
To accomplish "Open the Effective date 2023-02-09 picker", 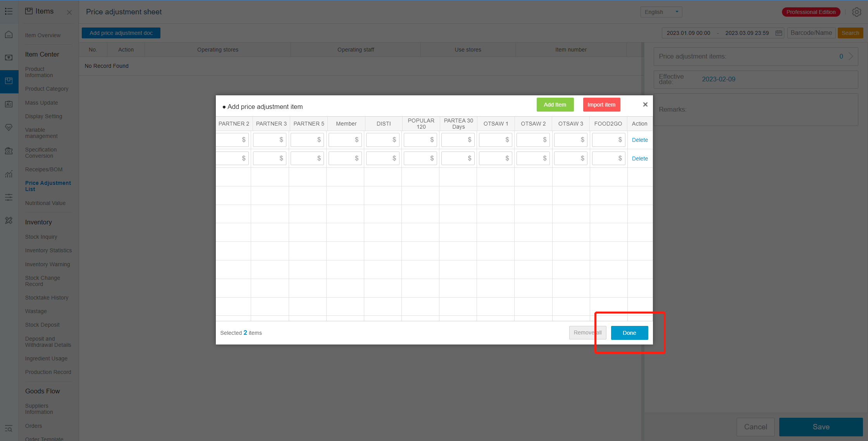I will point(718,79).
